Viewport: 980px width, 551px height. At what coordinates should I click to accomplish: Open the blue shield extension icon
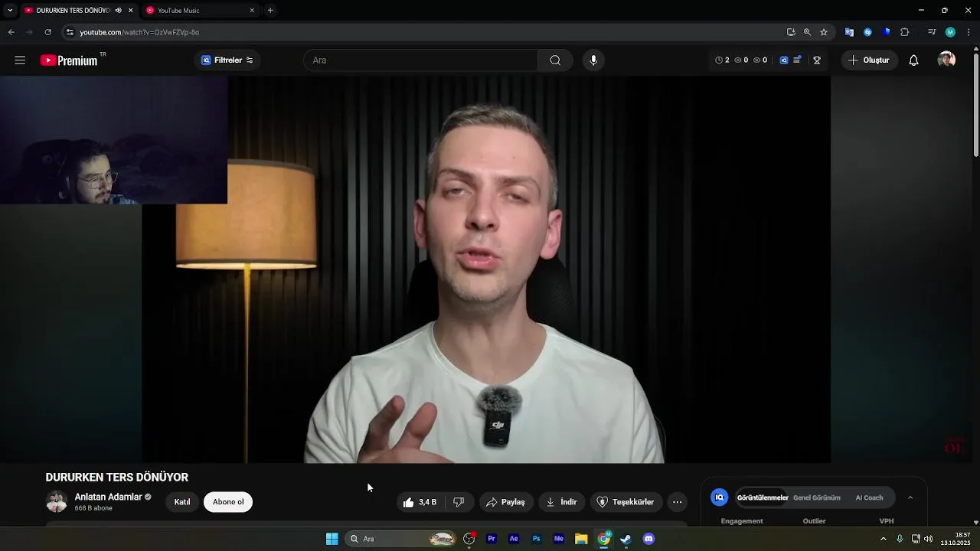pyautogui.click(x=887, y=32)
